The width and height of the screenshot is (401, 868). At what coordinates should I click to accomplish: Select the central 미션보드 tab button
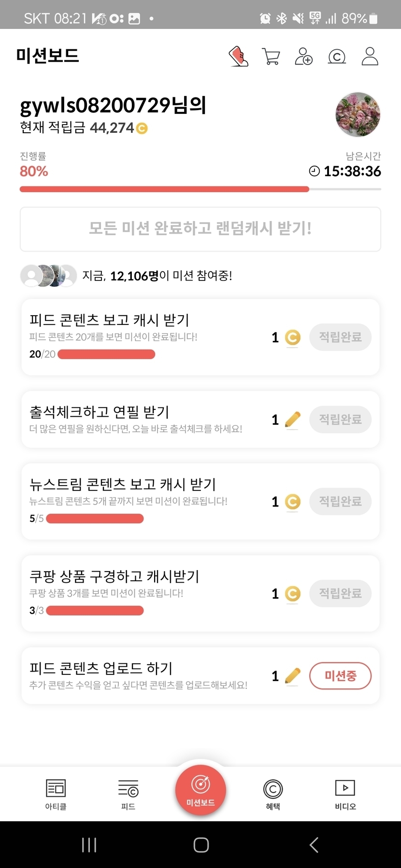coord(200,790)
